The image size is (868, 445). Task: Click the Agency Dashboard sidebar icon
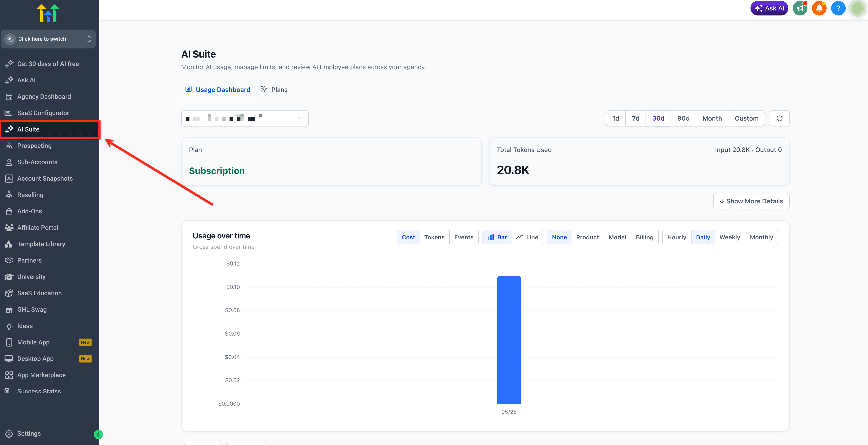(9, 97)
